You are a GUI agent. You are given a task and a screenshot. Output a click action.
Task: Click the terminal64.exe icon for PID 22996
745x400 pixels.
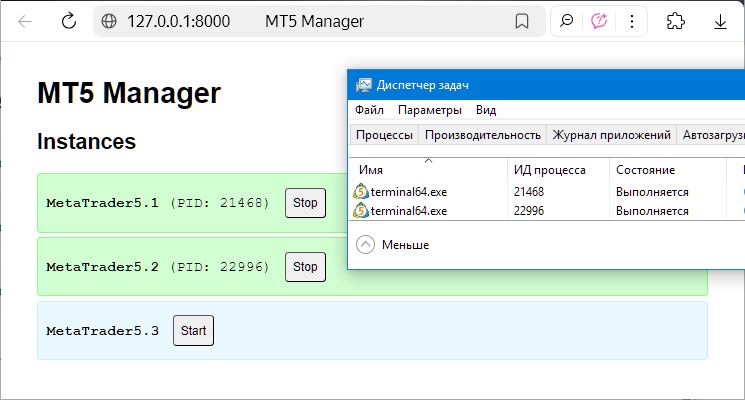pyautogui.click(x=362, y=210)
